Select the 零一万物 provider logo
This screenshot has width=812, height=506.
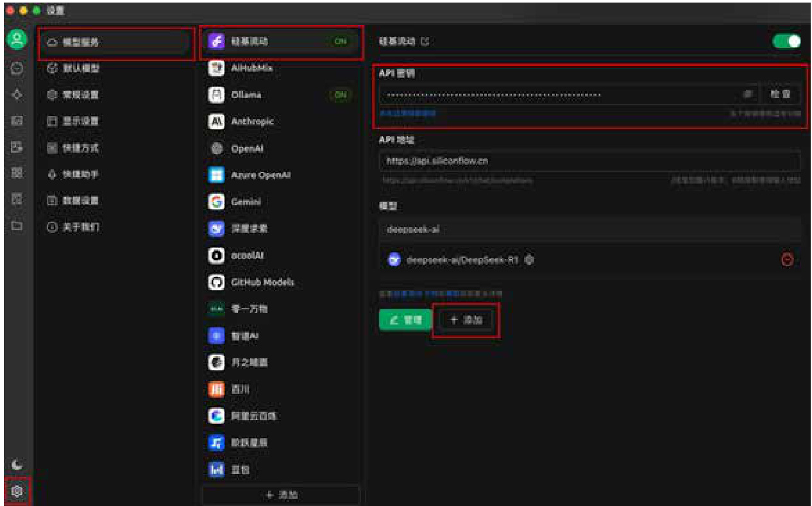[217, 308]
